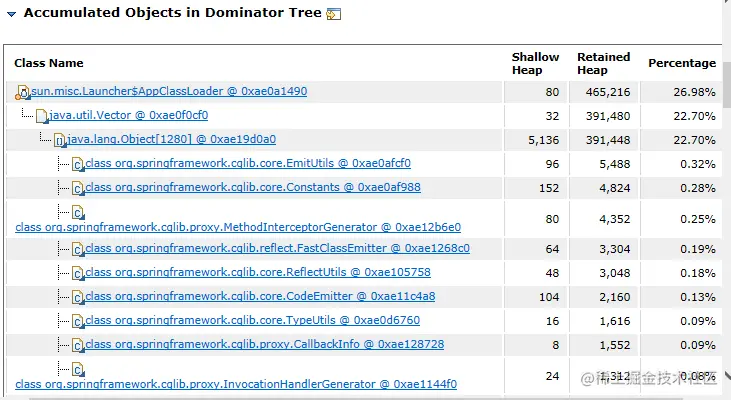Click the class icon beside EmitUtils

[x=78, y=164]
